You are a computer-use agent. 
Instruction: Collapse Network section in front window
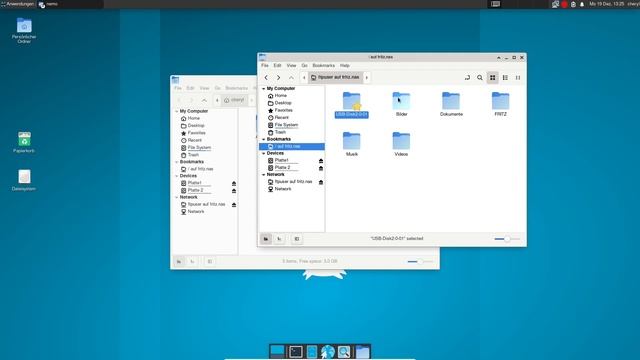click(264, 174)
